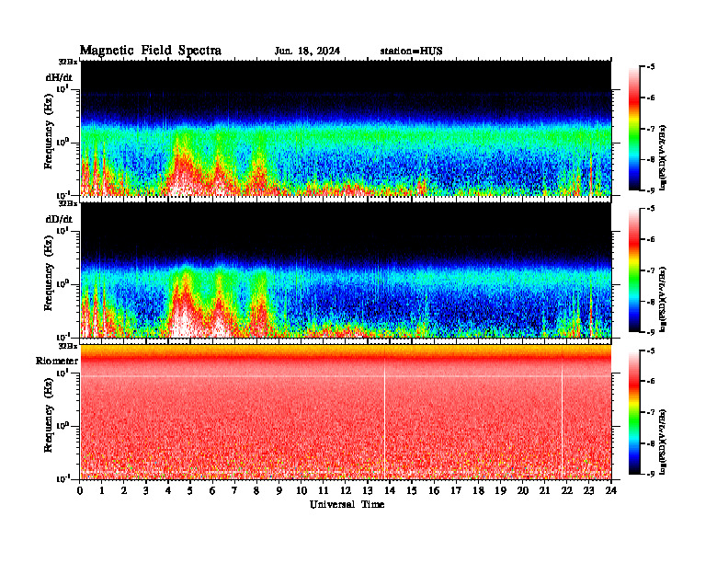Click the date "Jun. 18, 2024"

[x=307, y=51]
